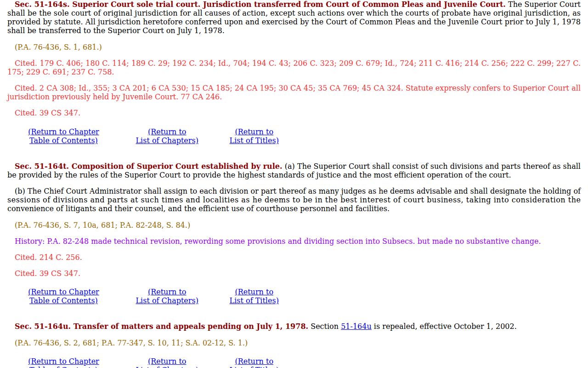Click the source note '(P.A. 76-436, S. 2, 681; P.A. 77-347'
This screenshot has height=368, width=588.
click(x=131, y=343)
